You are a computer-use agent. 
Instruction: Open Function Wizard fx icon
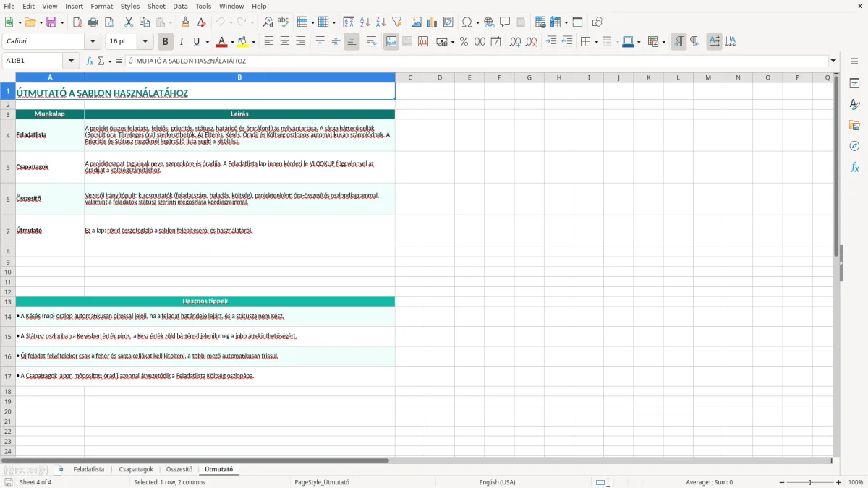point(90,61)
